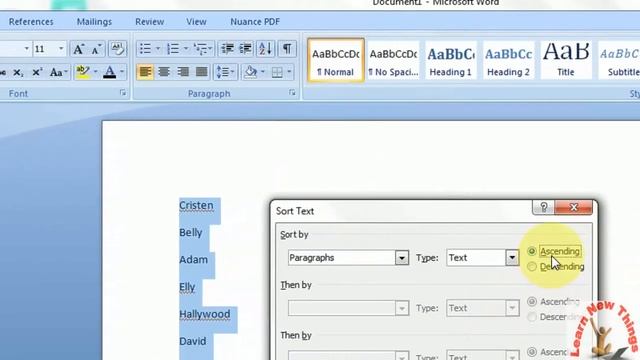Apply superscript formatting
This screenshot has height=360, width=640.
(37, 73)
